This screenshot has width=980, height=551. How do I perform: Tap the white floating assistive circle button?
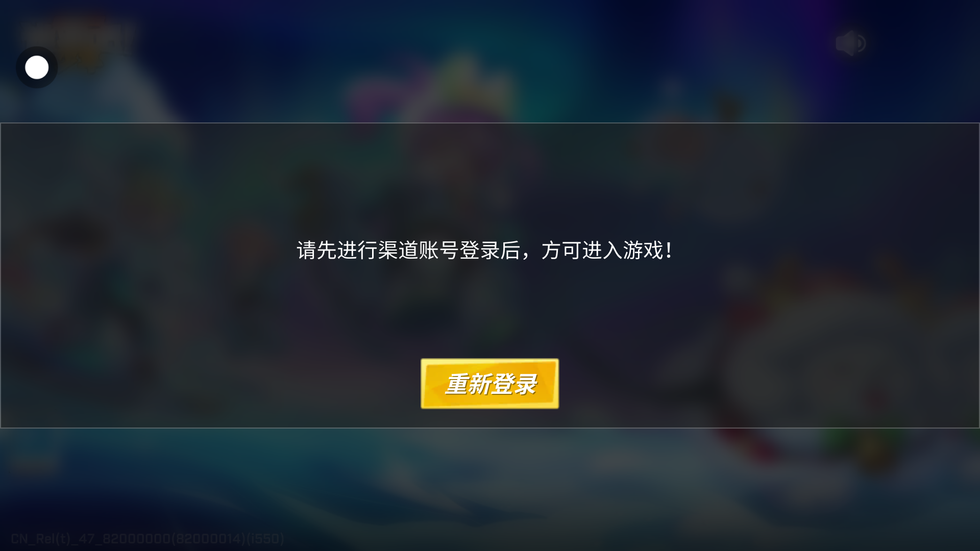pos(37,67)
